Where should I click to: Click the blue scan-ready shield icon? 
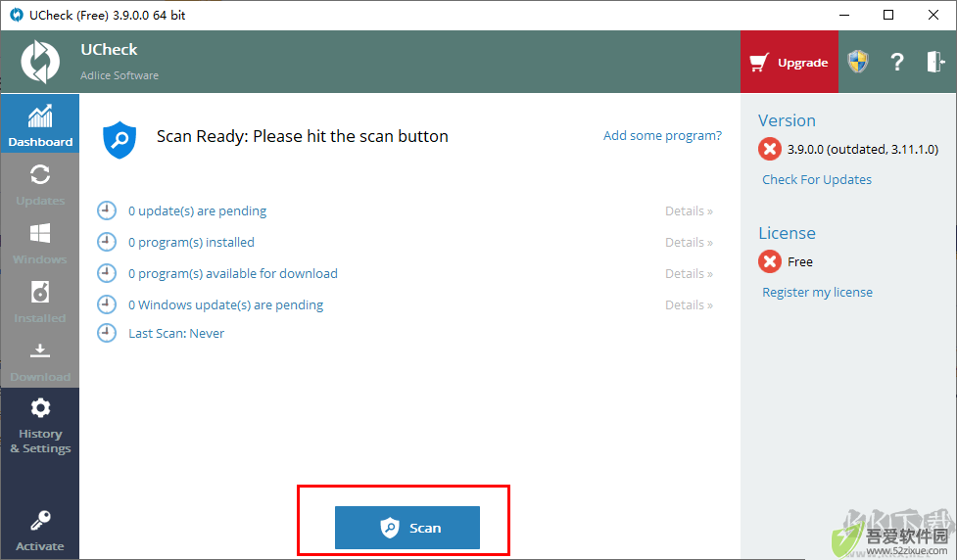point(120,140)
